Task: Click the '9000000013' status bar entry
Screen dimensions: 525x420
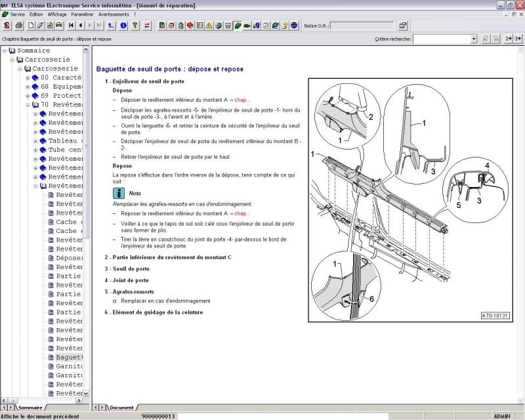Action: (x=158, y=416)
